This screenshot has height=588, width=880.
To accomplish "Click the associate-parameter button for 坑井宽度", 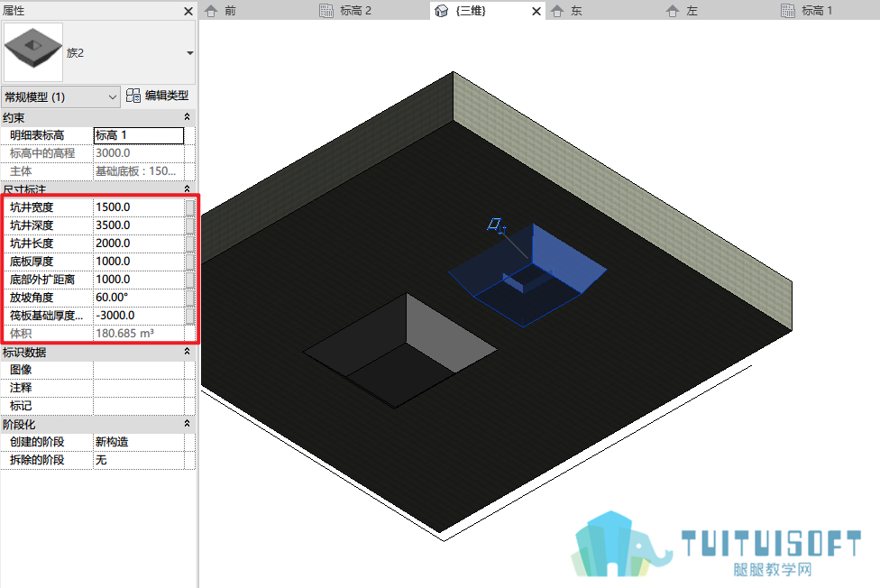I will tap(190, 207).
